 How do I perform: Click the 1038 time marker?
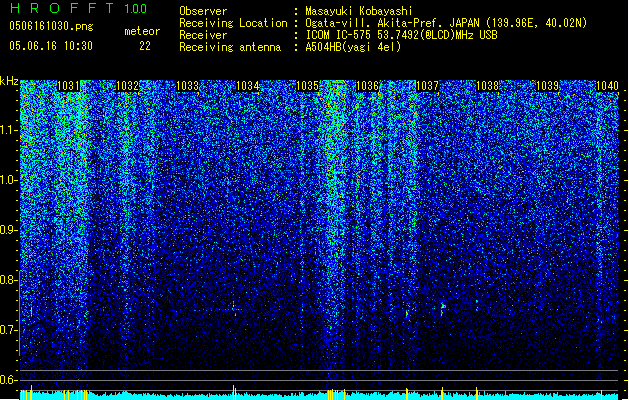point(487,86)
